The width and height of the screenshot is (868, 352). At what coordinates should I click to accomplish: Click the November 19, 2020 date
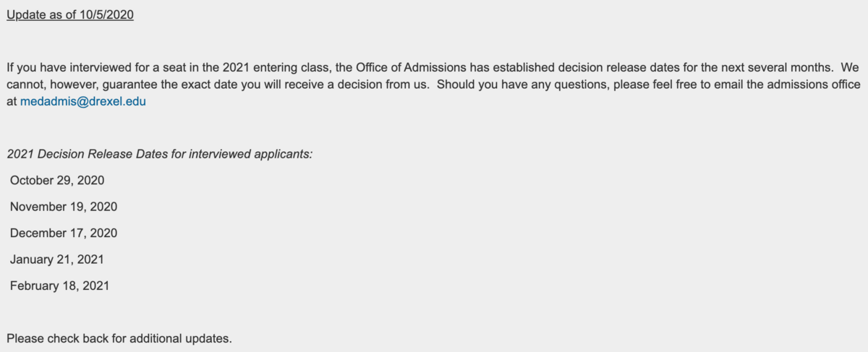pos(64,207)
